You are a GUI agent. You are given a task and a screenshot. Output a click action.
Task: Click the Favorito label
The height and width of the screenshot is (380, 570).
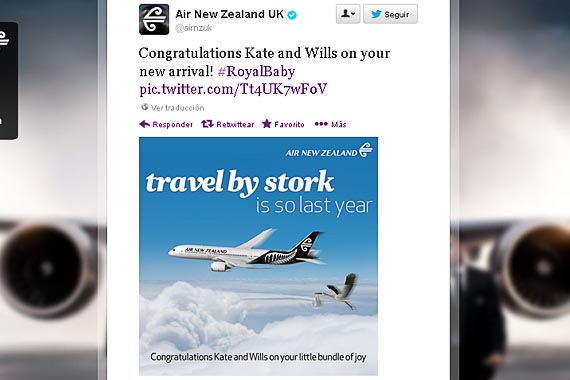[x=289, y=124]
